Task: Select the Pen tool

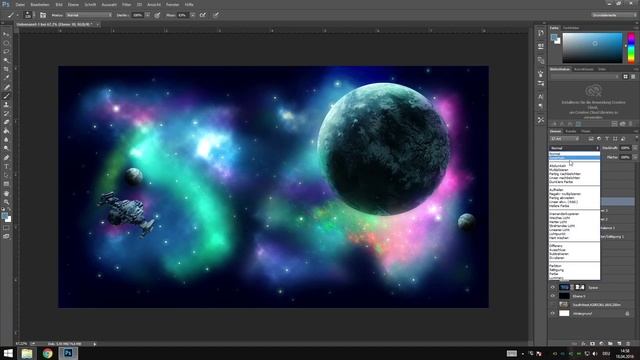Action: 6,158
